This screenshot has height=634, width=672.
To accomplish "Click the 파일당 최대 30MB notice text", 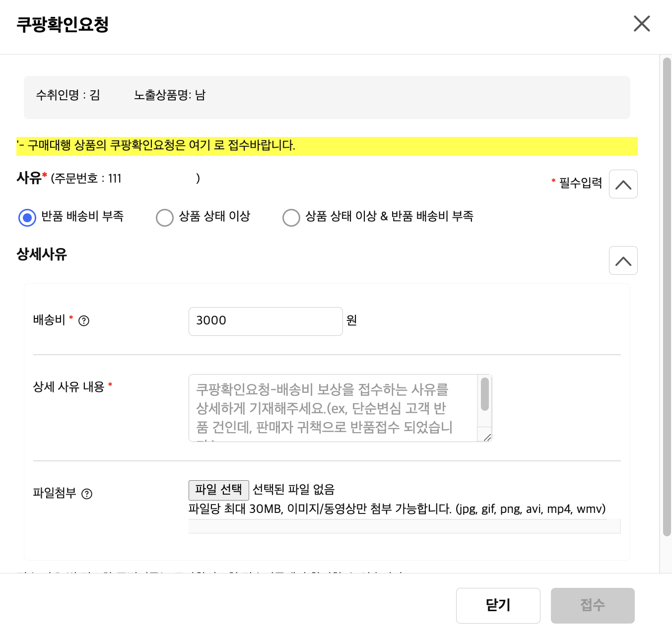I will (397, 509).
